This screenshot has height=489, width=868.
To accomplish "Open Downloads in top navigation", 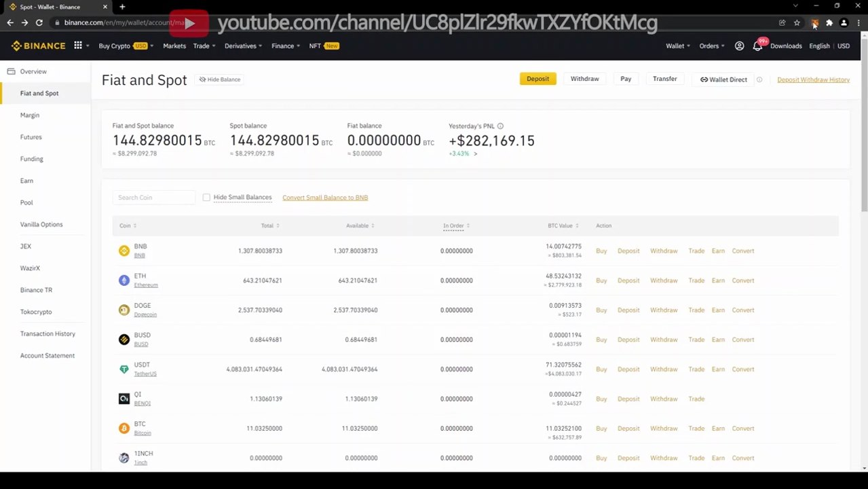I will pos(786,46).
